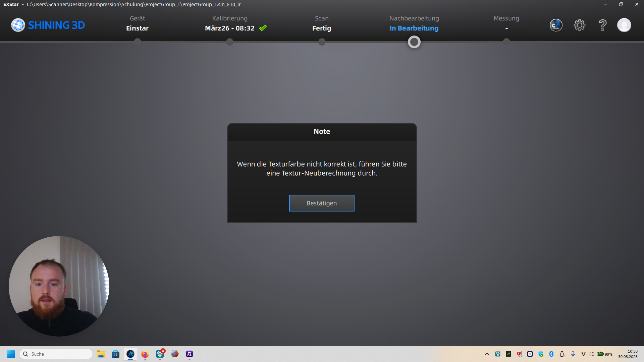Click the TeamViewer tray icon

coord(530,354)
